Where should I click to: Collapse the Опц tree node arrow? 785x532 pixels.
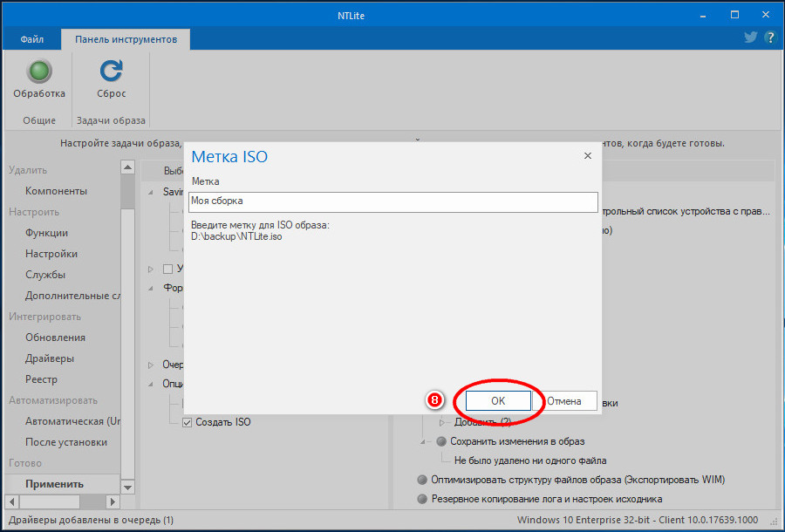pyautogui.click(x=151, y=384)
